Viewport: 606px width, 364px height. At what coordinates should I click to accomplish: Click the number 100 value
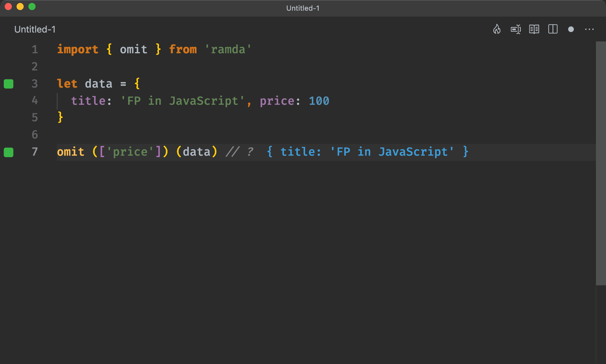(x=319, y=101)
